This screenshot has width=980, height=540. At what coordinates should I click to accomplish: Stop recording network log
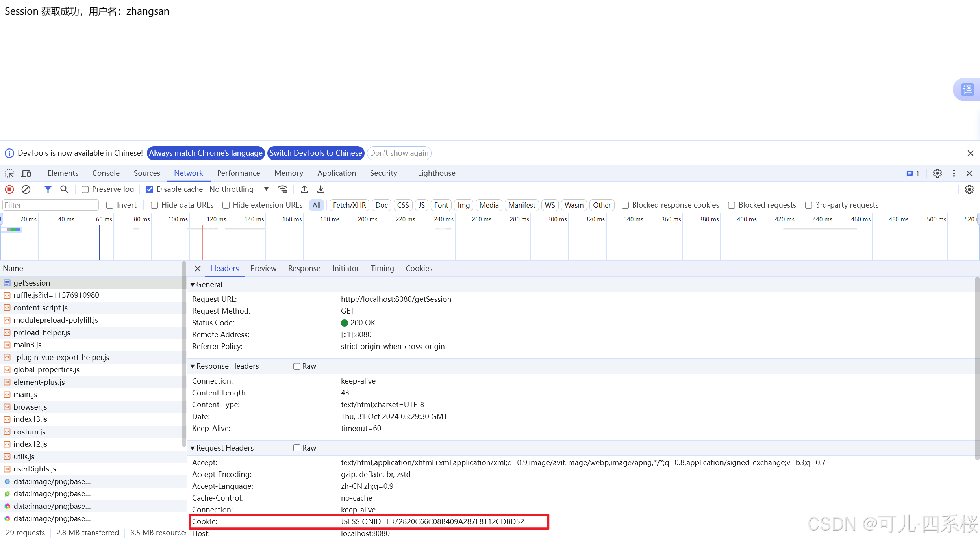pos(9,189)
